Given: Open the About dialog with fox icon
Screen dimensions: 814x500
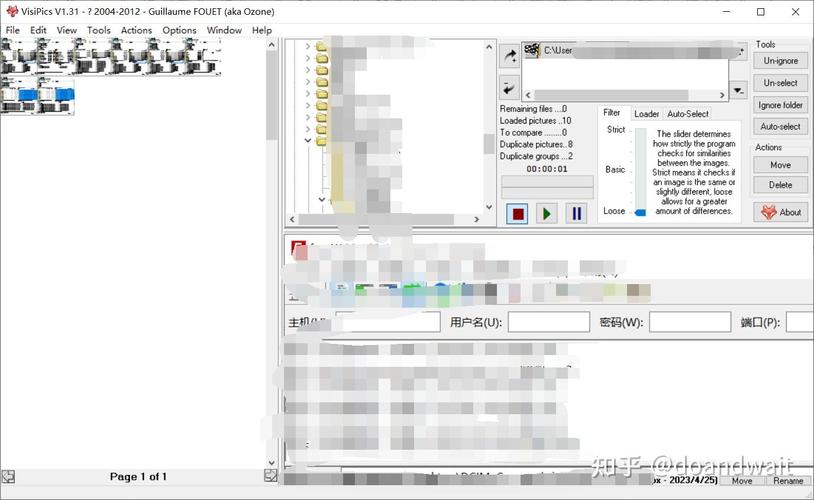Looking at the screenshot, I should (x=780, y=212).
